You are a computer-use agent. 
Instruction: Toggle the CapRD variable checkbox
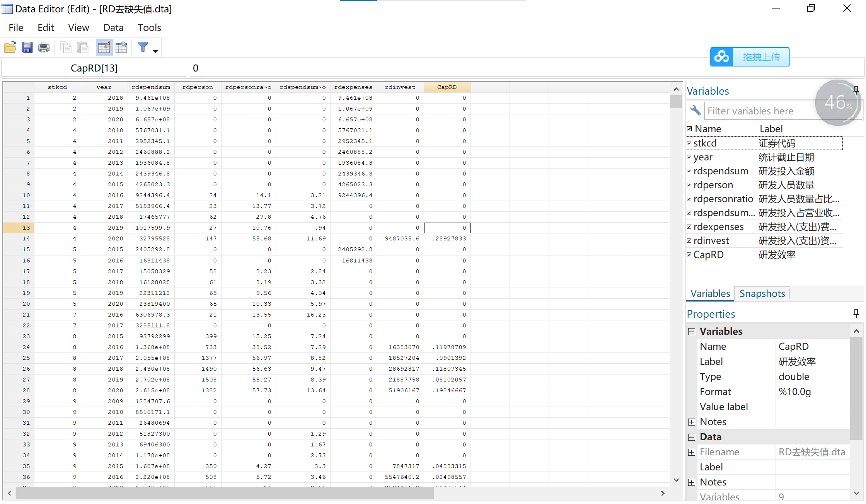(689, 255)
